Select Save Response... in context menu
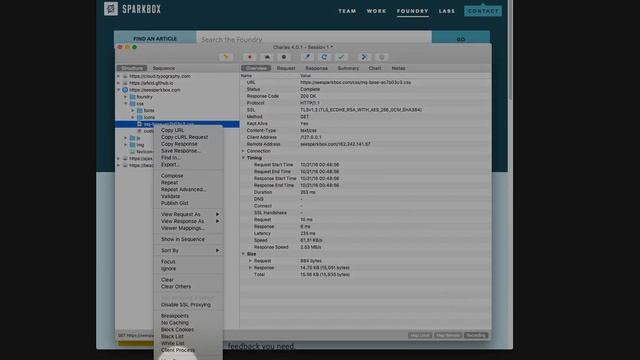This screenshot has width=640, height=360. click(181, 151)
